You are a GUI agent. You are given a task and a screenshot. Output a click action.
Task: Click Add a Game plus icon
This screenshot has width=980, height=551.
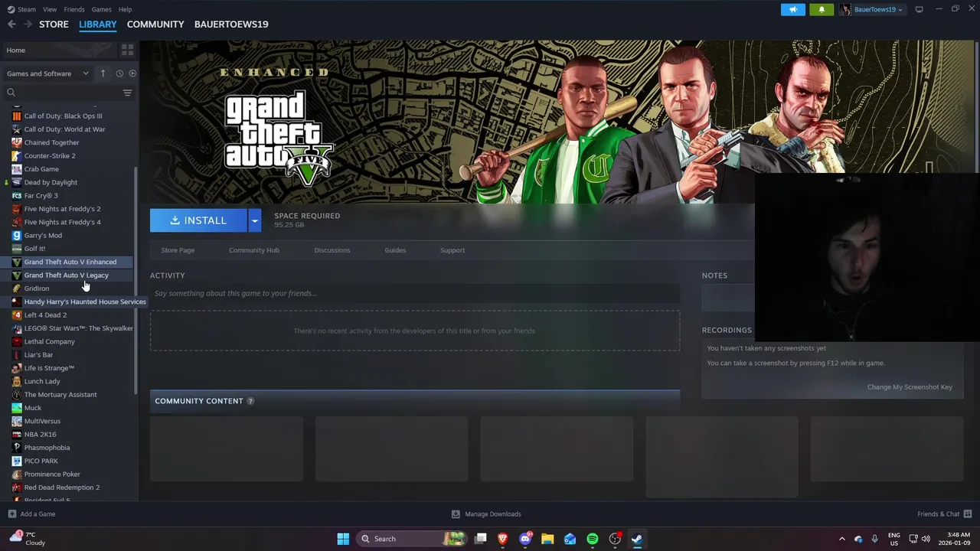click(x=11, y=514)
